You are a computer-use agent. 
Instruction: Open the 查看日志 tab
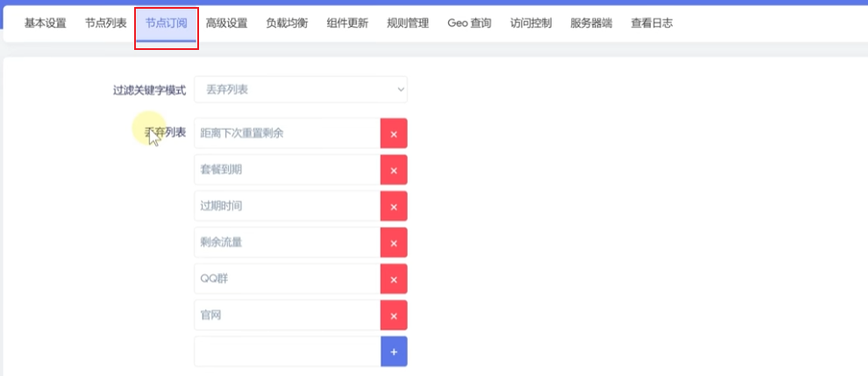[x=651, y=24]
